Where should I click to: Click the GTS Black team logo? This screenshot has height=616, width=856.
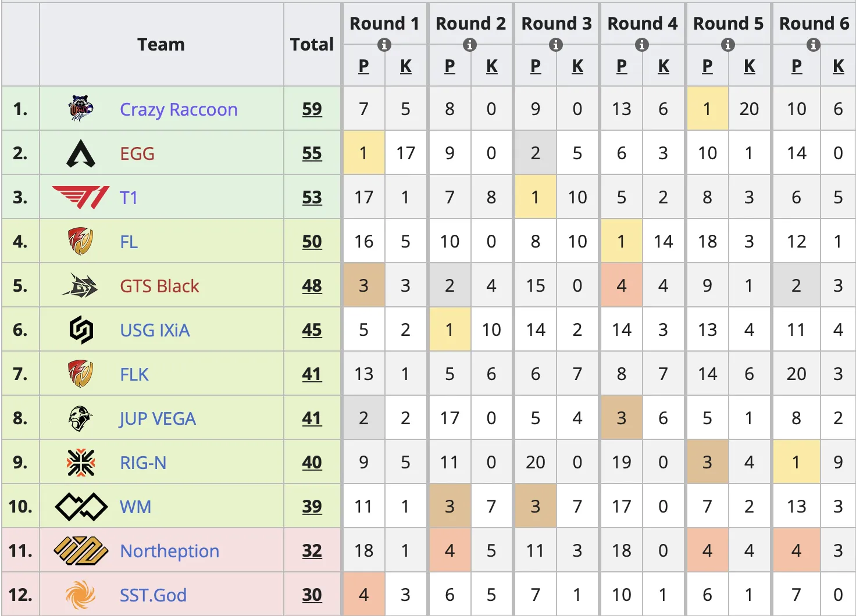coord(80,286)
